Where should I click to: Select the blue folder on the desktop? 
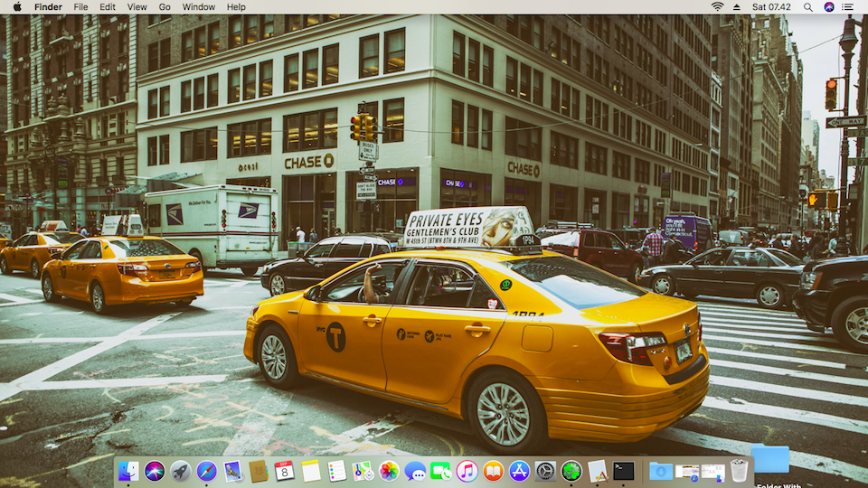pos(769,459)
